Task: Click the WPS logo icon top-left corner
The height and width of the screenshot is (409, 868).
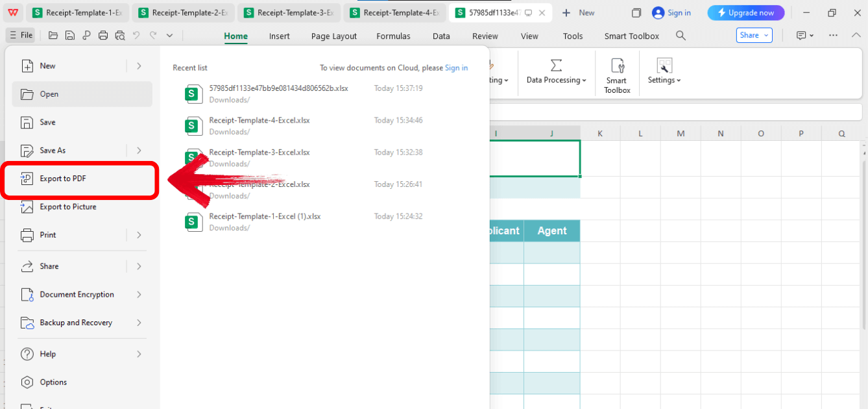Action: [13, 12]
